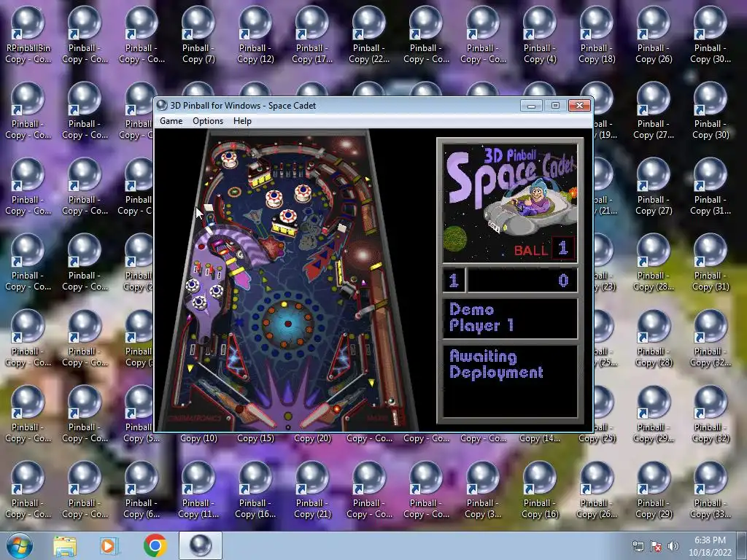This screenshot has width=747, height=560.
Task: Open the Options menu in 3D Pinball
Action: click(208, 121)
